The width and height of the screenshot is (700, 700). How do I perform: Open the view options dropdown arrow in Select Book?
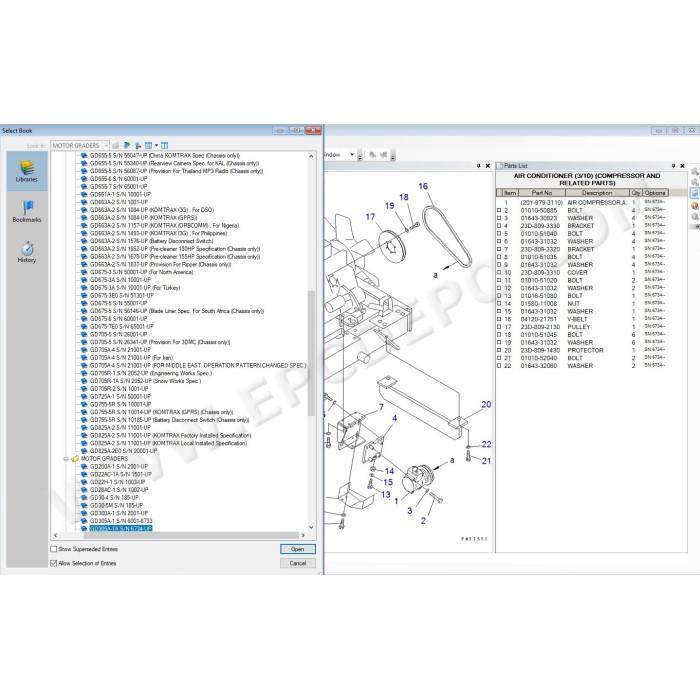(156, 146)
